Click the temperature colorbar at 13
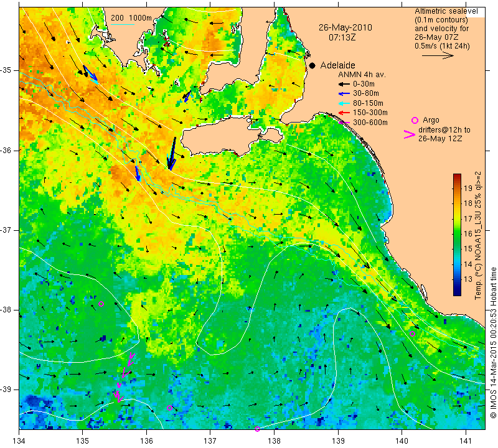Viewport: 498px width, 448px height. click(x=457, y=279)
